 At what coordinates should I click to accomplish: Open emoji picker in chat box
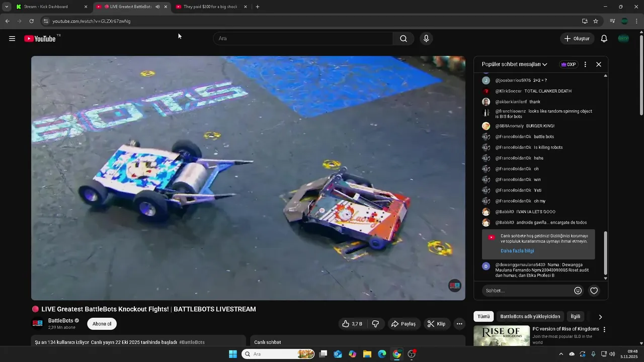(x=578, y=291)
